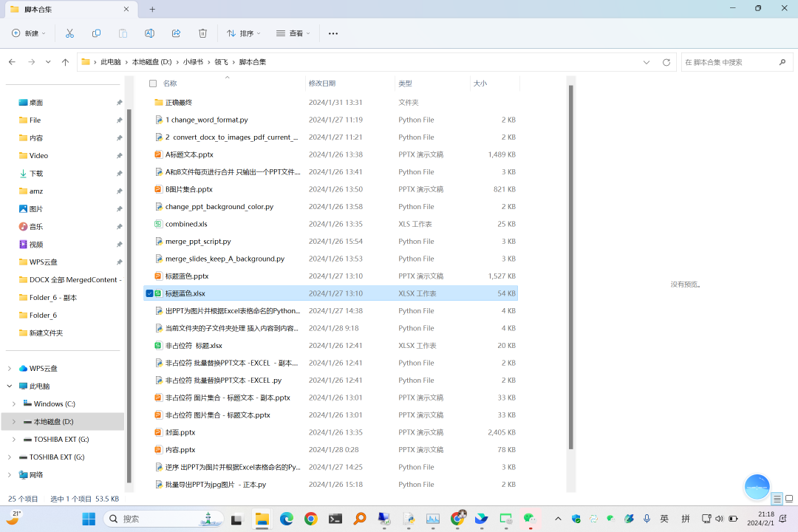Select TOSHIBA EXT (G:) under 此电脑
This screenshot has height=532, width=798.
(61, 440)
